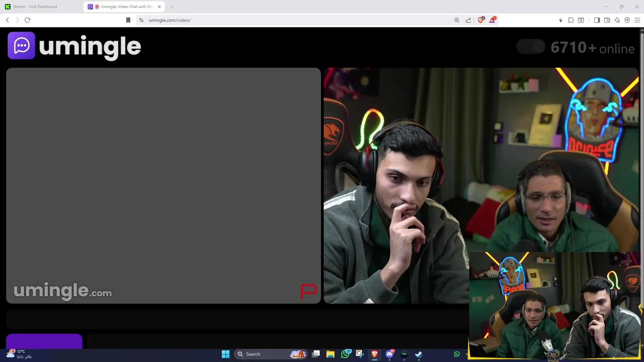The image size is (644, 362).
Task: Open the Brave hamburger menu
Action: click(x=637, y=20)
